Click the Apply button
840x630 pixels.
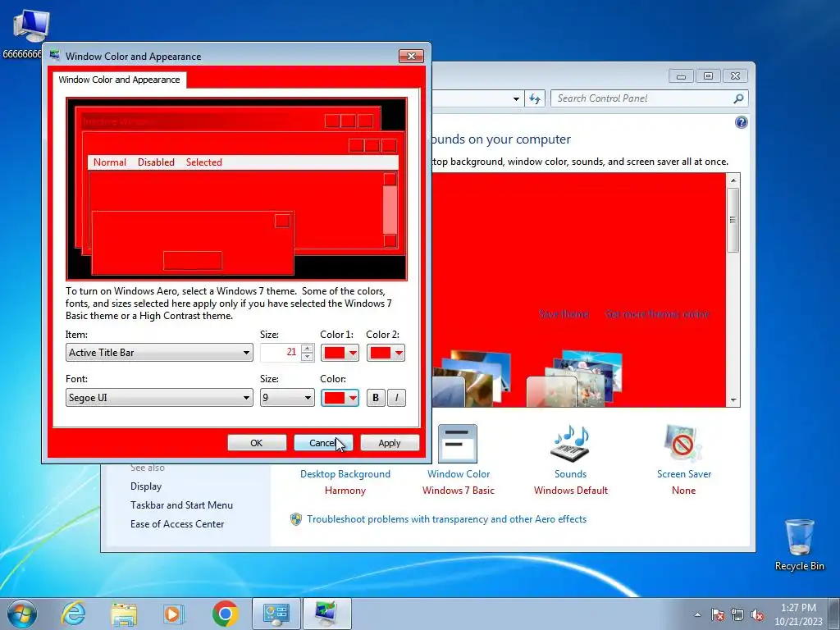coord(390,443)
